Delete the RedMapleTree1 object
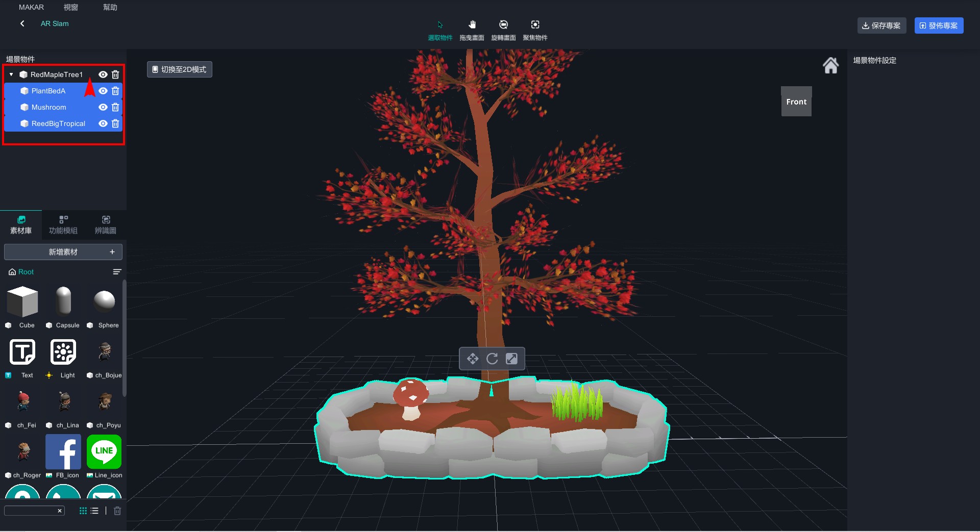The width and height of the screenshot is (980, 532). [x=115, y=74]
